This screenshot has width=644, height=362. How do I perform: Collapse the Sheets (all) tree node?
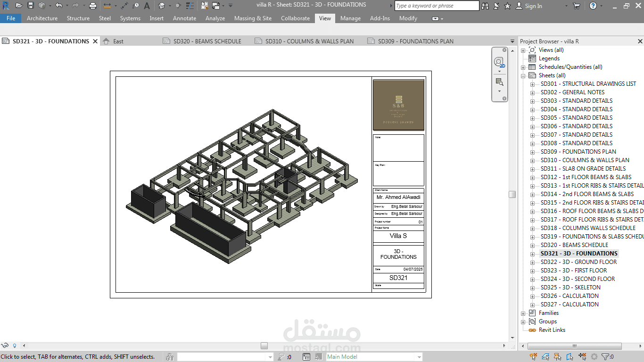[x=523, y=75]
